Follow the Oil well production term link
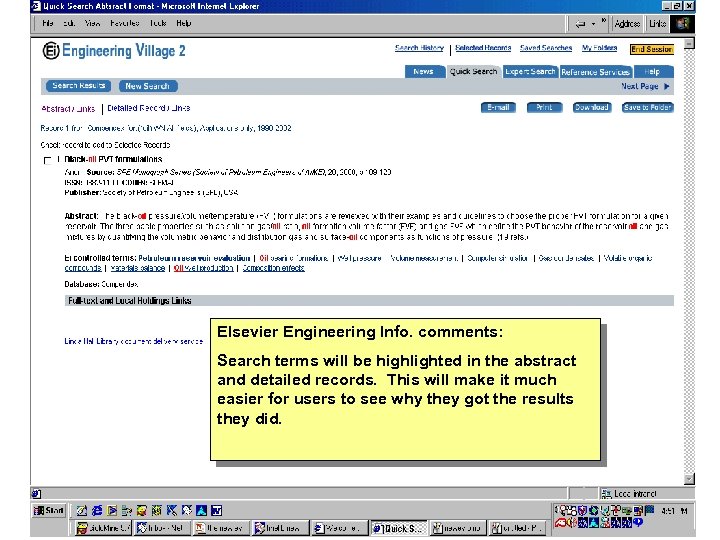The width and height of the screenshot is (720, 540). click(203, 268)
